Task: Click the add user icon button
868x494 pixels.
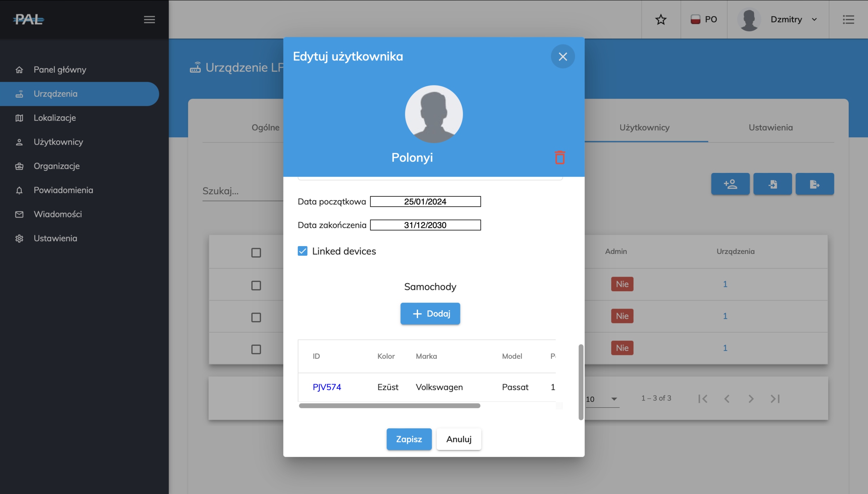Action: [x=730, y=184]
